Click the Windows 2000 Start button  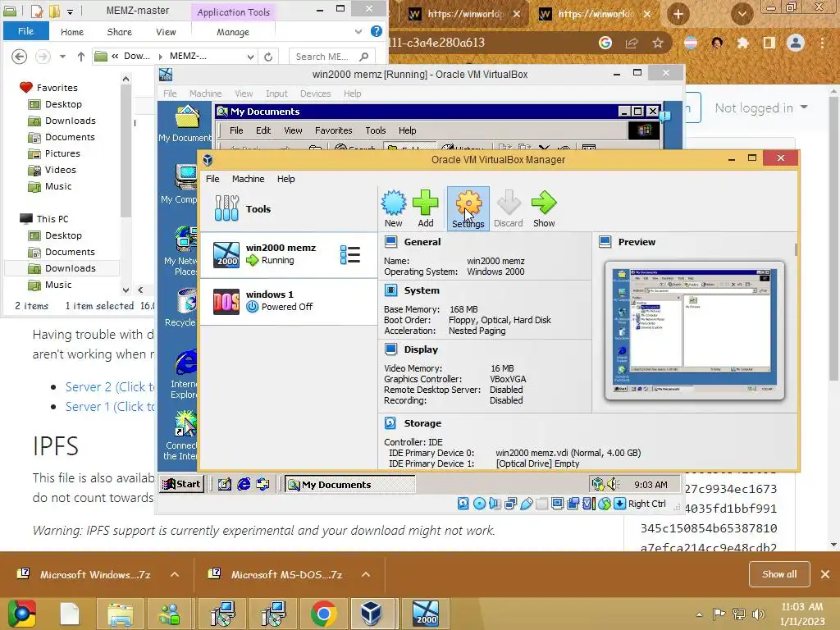(182, 484)
